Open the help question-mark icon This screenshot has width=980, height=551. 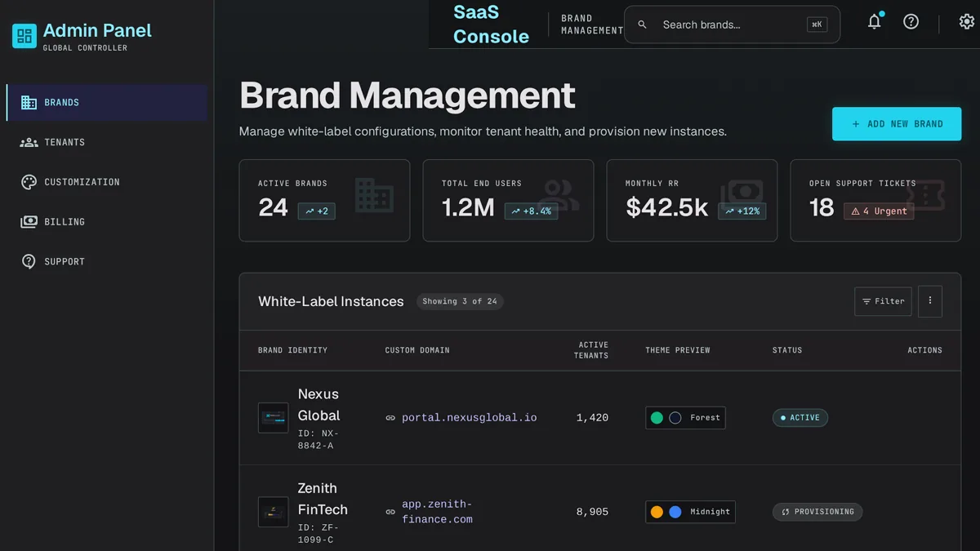click(911, 22)
